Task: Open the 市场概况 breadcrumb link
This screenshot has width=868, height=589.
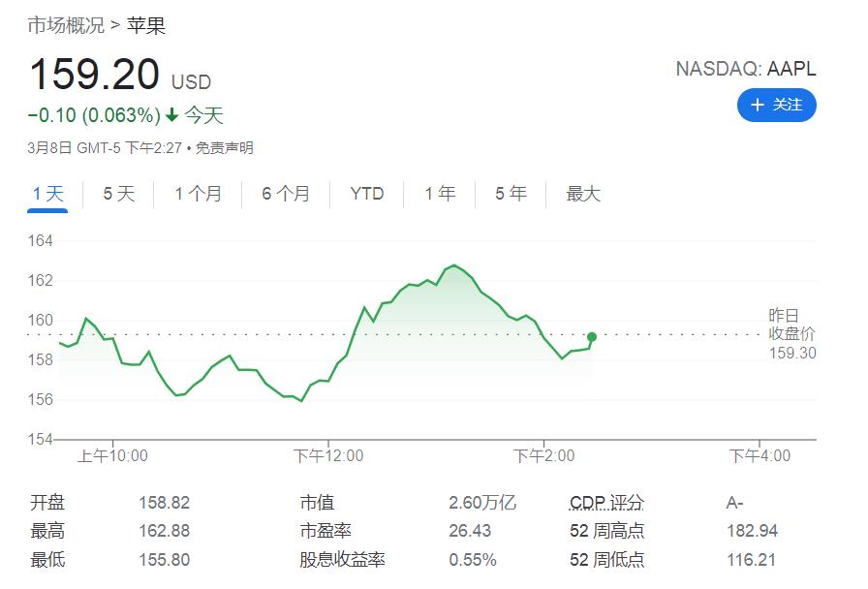Action: click(x=66, y=26)
